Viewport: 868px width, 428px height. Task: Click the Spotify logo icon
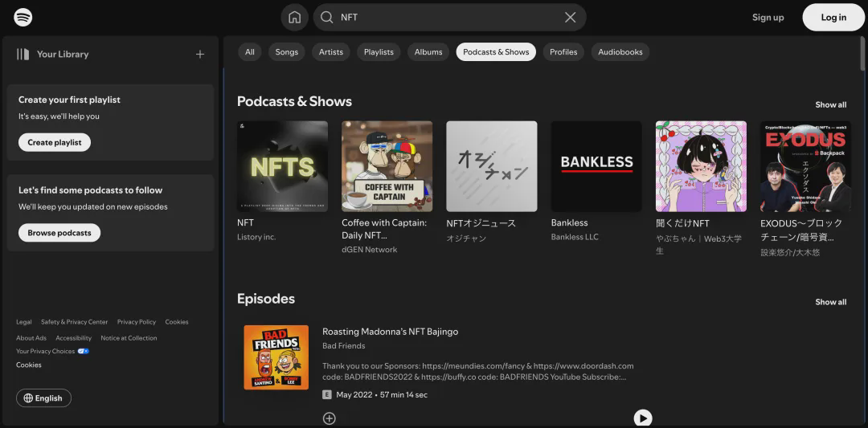point(23,17)
